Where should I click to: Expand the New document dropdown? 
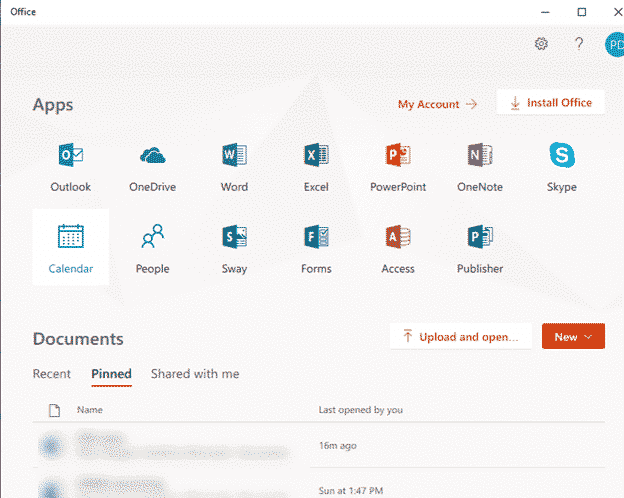573,336
